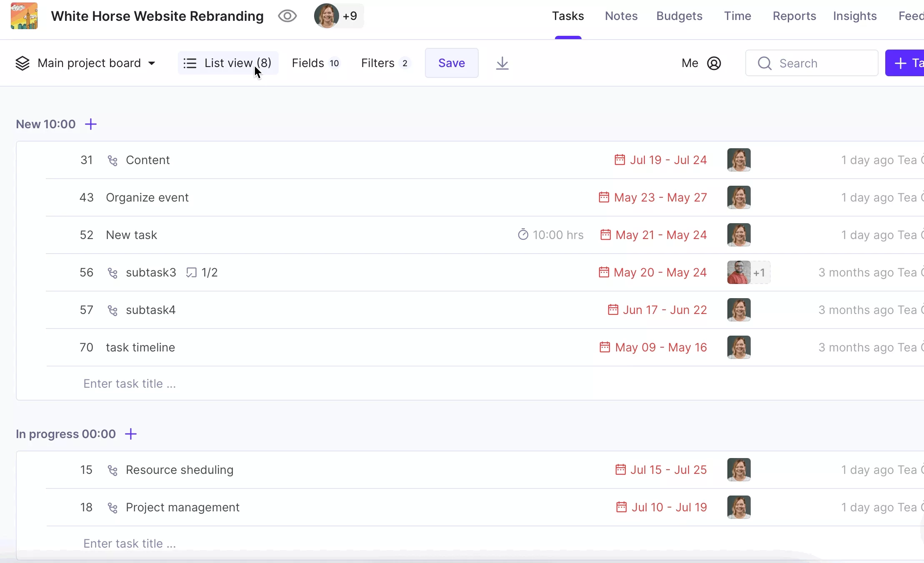Click the assignee avatar on Content row
Image resolution: width=924 pixels, height=563 pixels.
point(739,160)
